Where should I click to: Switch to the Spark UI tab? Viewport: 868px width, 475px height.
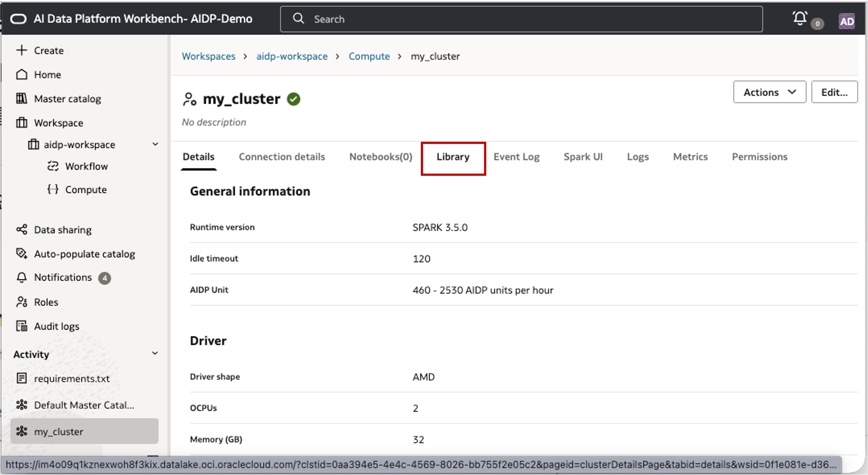pyautogui.click(x=583, y=157)
